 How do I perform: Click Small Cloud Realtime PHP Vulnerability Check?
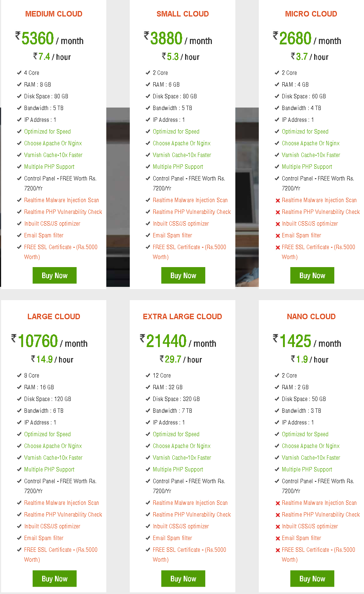click(192, 212)
